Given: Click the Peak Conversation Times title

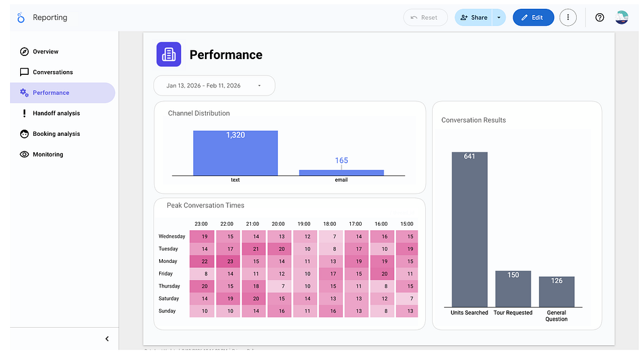Looking at the screenshot, I should point(206,205).
